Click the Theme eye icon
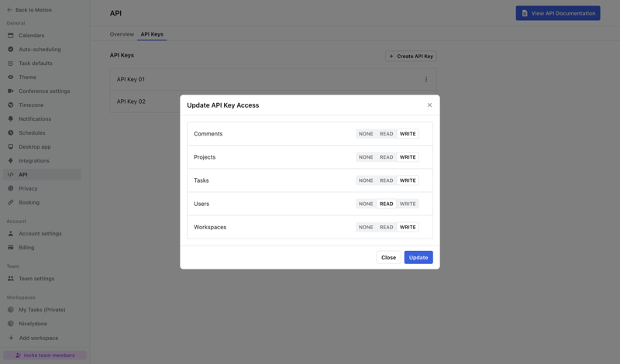Viewport: 620px width, 364px height. coord(11,77)
